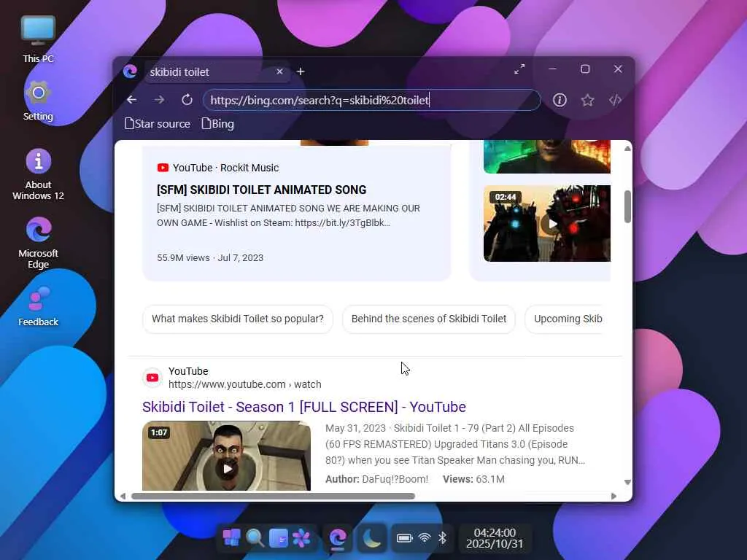Switch to Edge in the taskbar
The image size is (747, 560).
pos(338,538)
